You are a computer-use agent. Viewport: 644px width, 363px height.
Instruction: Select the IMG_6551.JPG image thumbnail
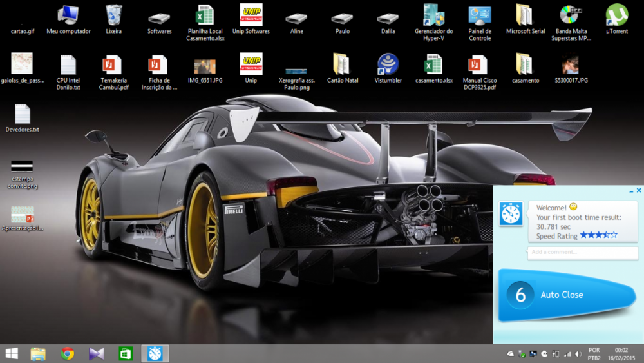click(205, 66)
